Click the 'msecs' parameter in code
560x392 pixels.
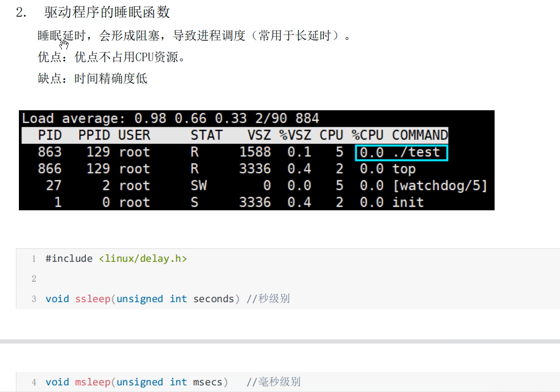point(207,382)
